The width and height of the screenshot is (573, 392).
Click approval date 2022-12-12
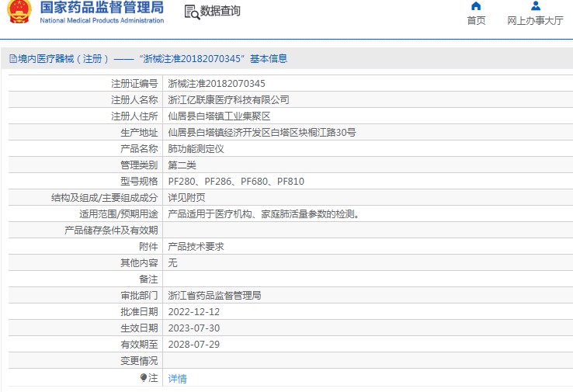tap(193, 311)
